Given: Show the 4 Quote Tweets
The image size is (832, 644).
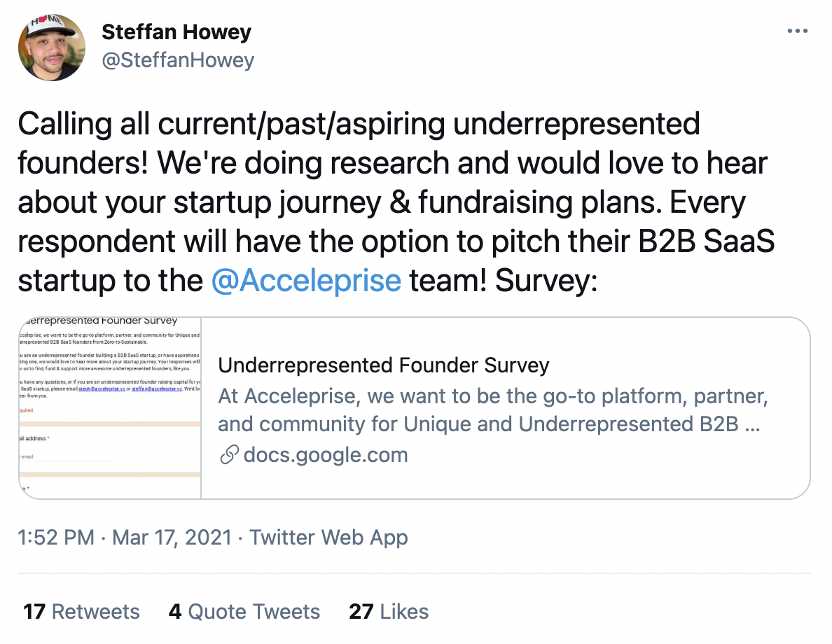Looking at the screenshot, I should pos(244,611).
